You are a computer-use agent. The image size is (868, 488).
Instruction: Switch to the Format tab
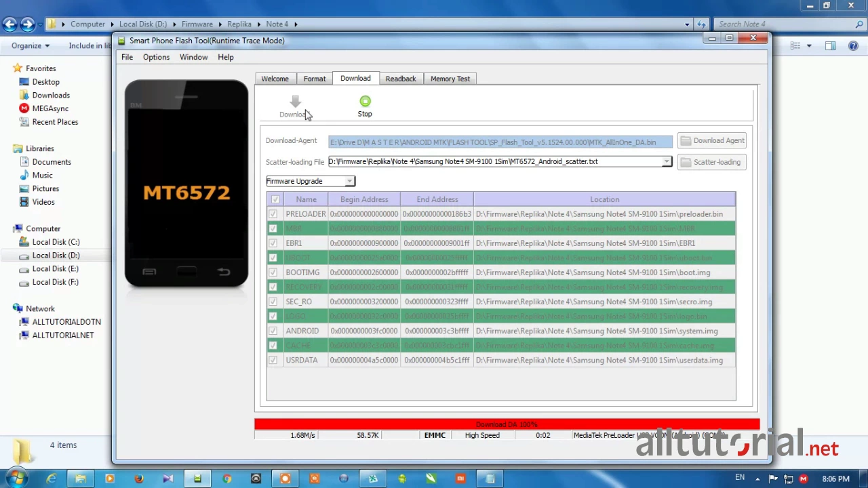coord(315,79)
